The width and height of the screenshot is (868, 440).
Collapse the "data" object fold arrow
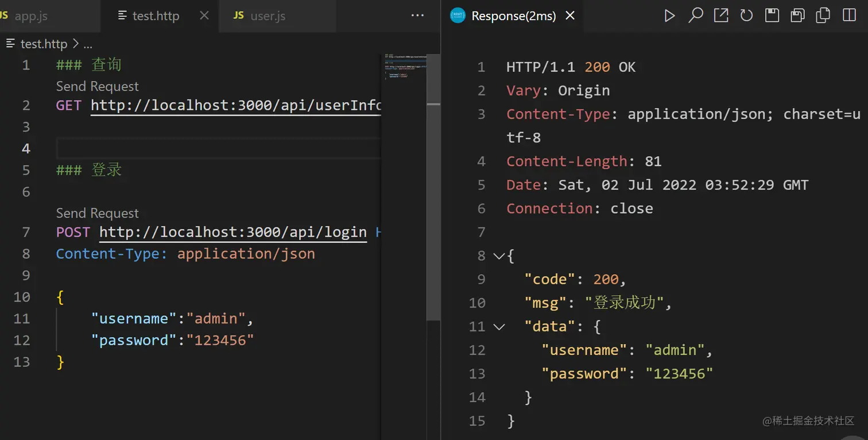[x=499, y=327]
